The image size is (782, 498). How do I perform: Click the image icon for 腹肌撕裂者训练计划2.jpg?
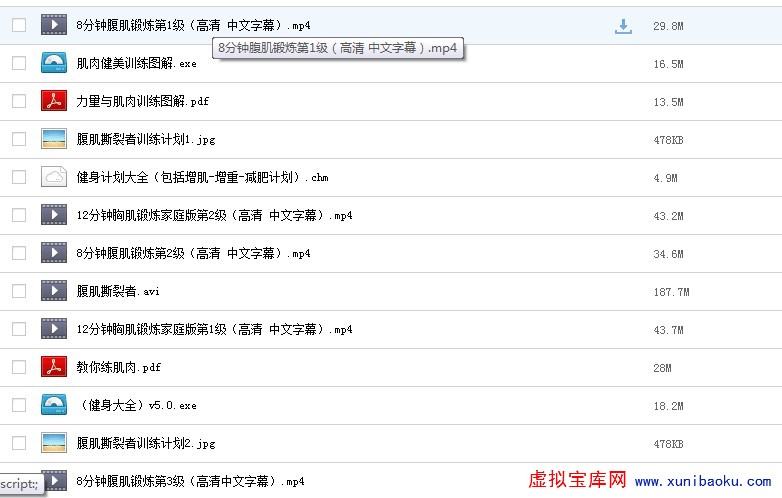[x=53, y=443]
